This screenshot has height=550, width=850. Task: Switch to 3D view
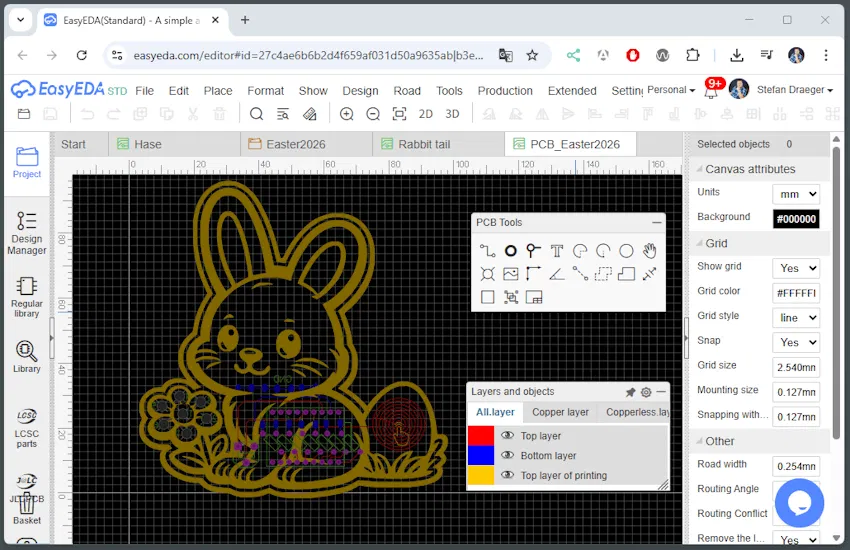point(452,114)
